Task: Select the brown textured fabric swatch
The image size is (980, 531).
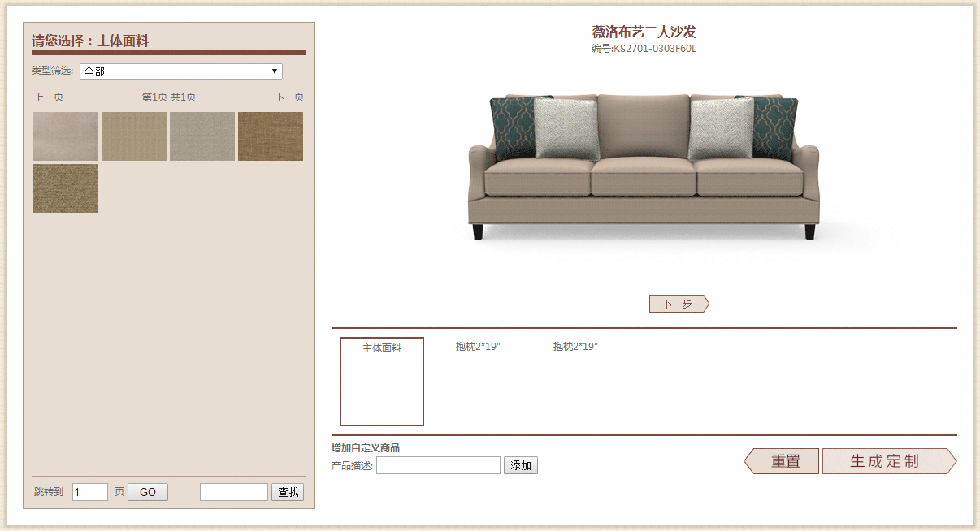Action: click(271, 136)
